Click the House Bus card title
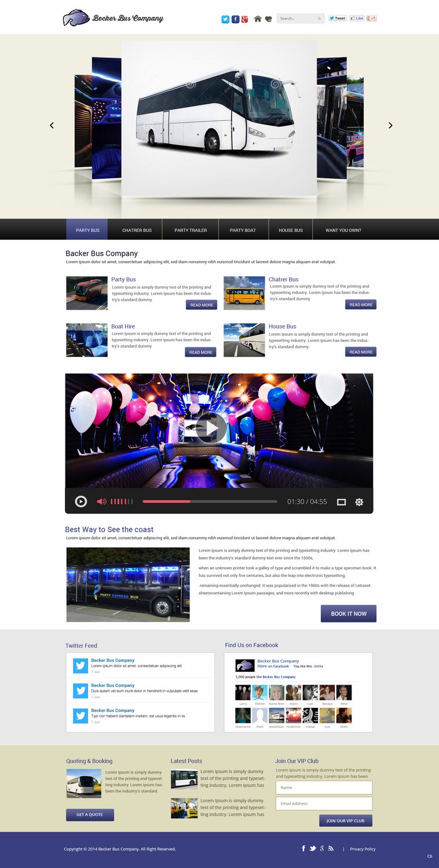This screenshot has height=868, width=439. (283, 326)
